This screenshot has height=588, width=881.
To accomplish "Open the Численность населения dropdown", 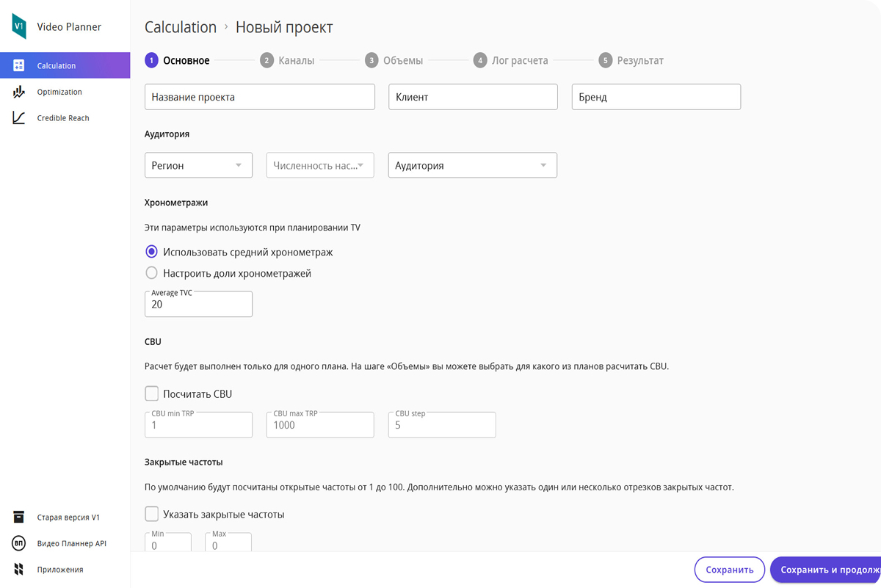I will (x=320, y=165).
